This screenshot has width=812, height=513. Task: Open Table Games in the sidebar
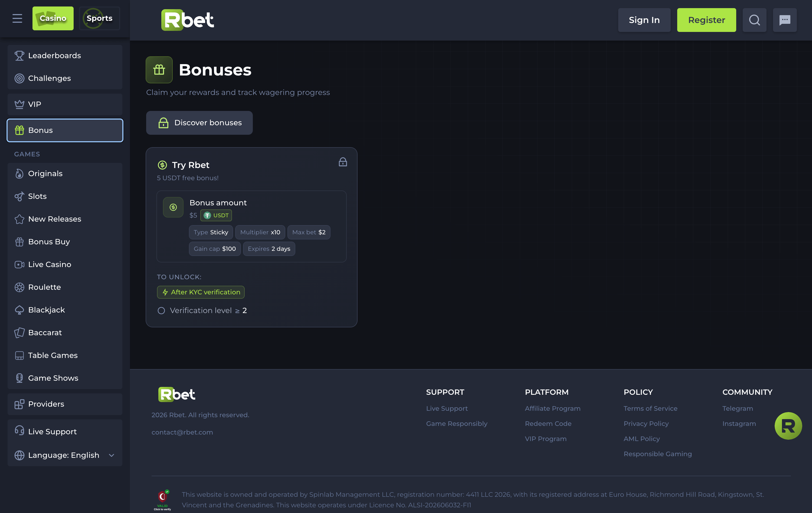pos(65,355)
